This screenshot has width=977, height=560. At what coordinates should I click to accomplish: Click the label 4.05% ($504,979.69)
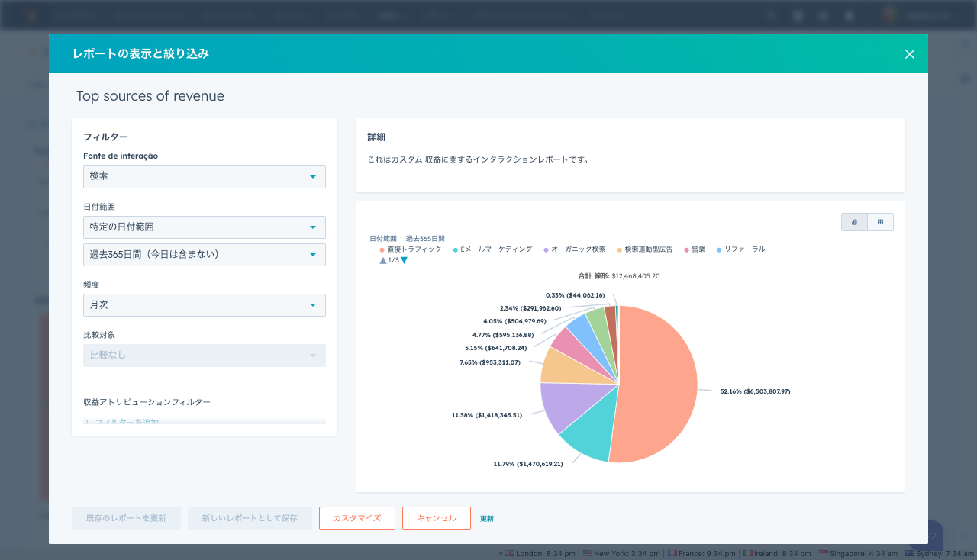(514, 321)
